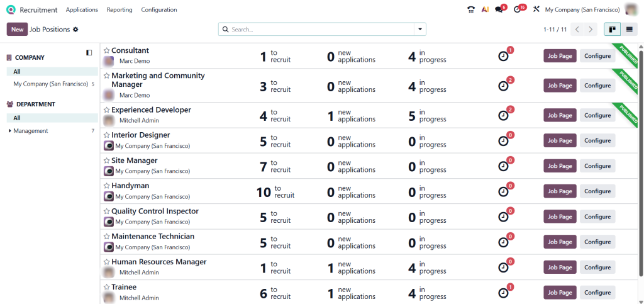644x304 pixels.
Task: Go to the next page arrow
Action: click(590, 29)
